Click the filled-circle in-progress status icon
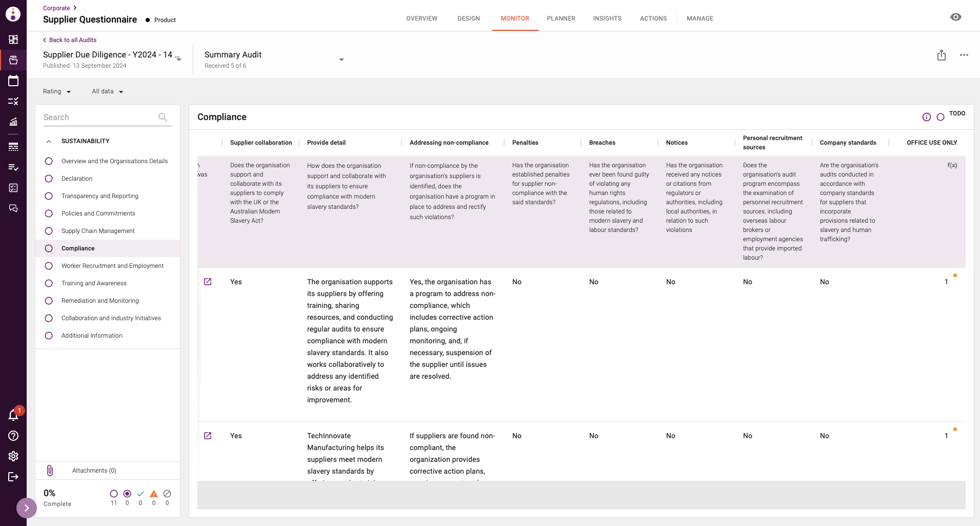 (127, 494)
